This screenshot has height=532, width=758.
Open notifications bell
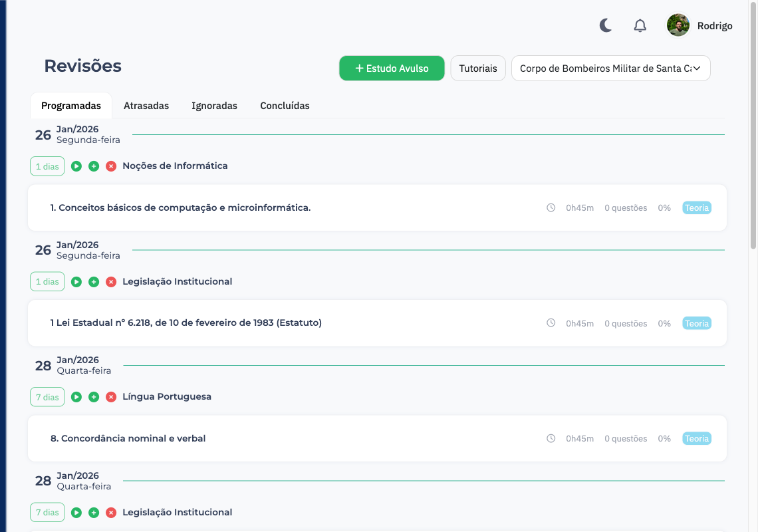coord(640,26)
